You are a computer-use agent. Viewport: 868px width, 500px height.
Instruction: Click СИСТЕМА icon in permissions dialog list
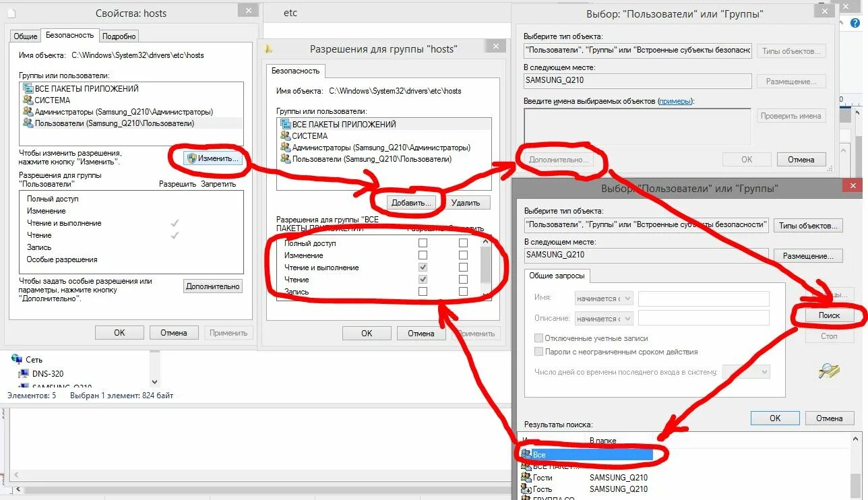click(x=285, y=135)
